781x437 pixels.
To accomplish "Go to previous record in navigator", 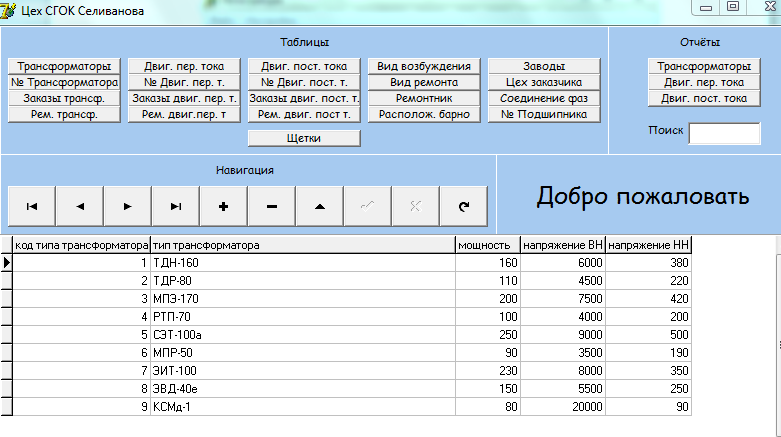I will (x=80, y=206).
